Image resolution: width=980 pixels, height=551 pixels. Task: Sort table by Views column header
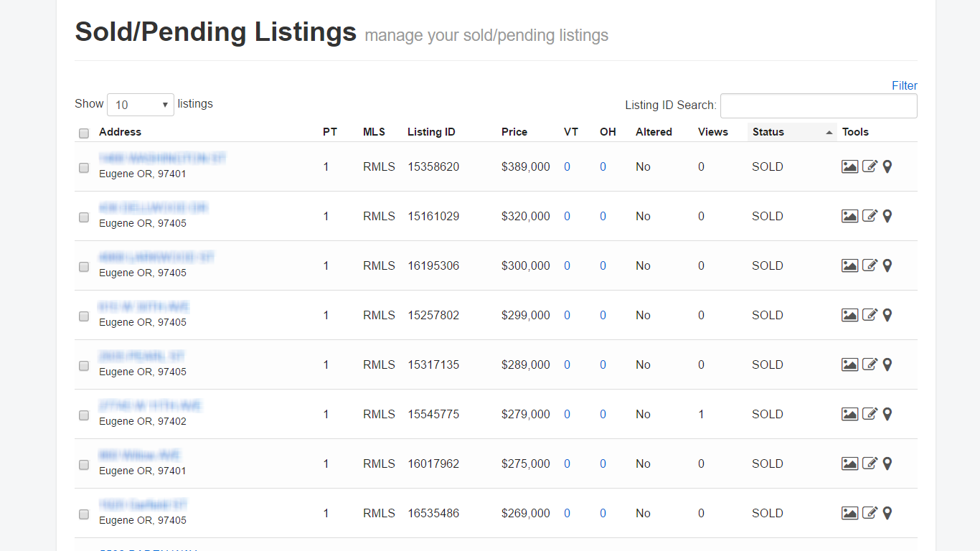point(713,132)
